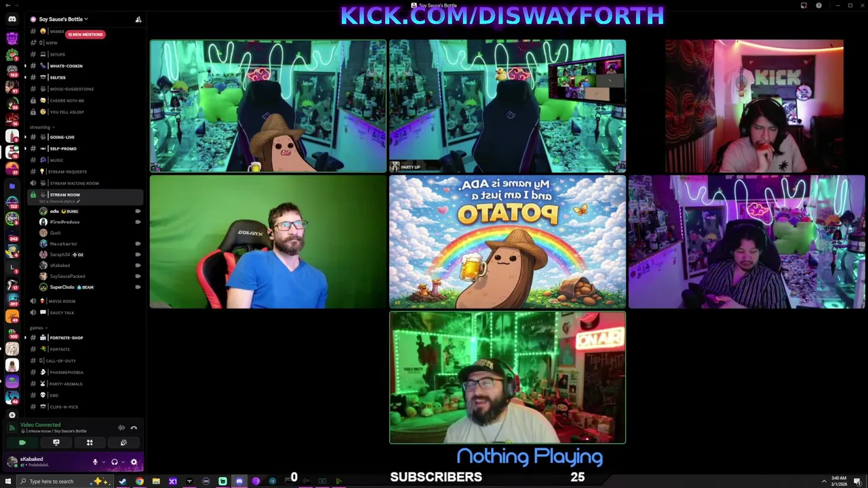Viewport: 868px width, 488px height.
Task: Open the selfies channel
Action: 85,77
